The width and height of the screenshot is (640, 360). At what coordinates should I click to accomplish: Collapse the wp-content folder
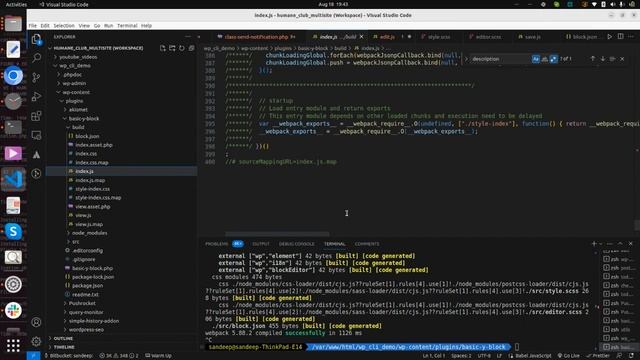tap(76, 92)
